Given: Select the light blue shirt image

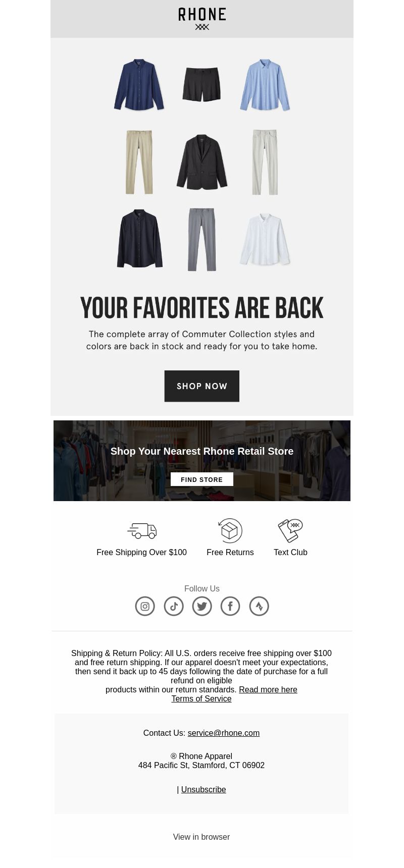Looking at the screenshot, I should pos(265,85).
